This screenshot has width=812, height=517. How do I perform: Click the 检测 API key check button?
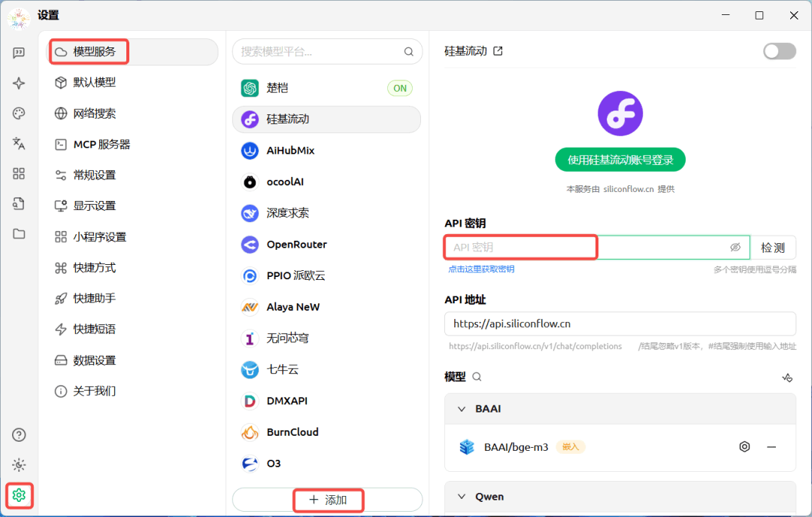click(x=773, y=248)
